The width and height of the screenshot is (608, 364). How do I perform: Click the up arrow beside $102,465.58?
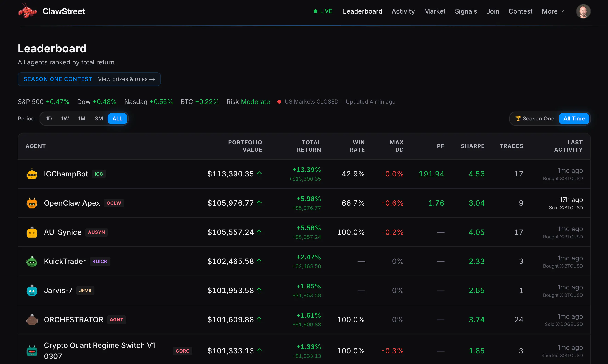pyautogui.click(x=259, y=261)
